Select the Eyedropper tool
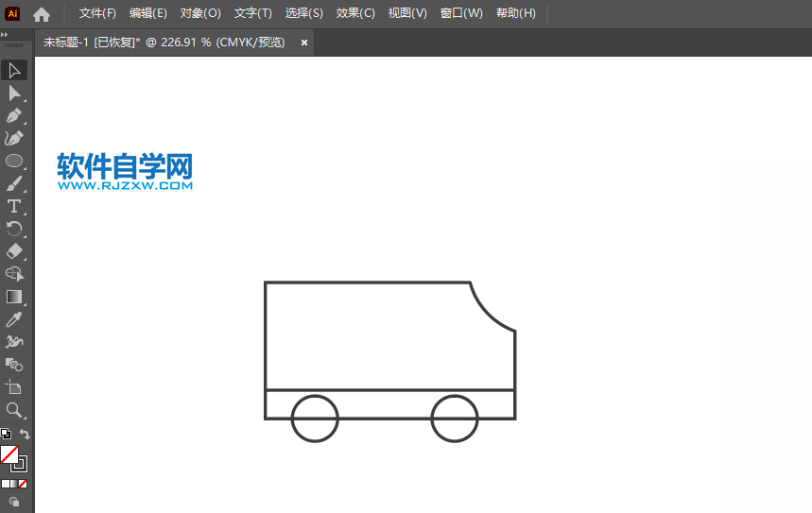The height and width of the screenshot is (513, 812). click(14, 319)
